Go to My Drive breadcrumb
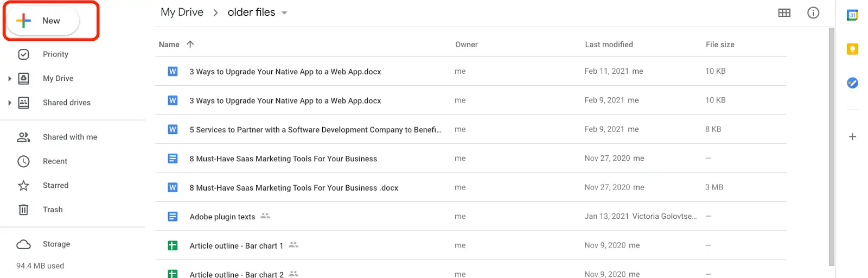 (182, 12)
